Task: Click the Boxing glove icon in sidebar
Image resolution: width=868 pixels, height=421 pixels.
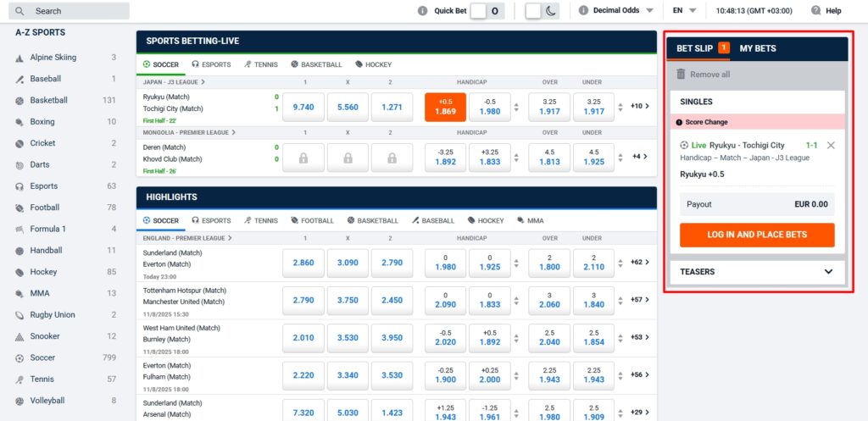Action: click(x=19, y=122)
